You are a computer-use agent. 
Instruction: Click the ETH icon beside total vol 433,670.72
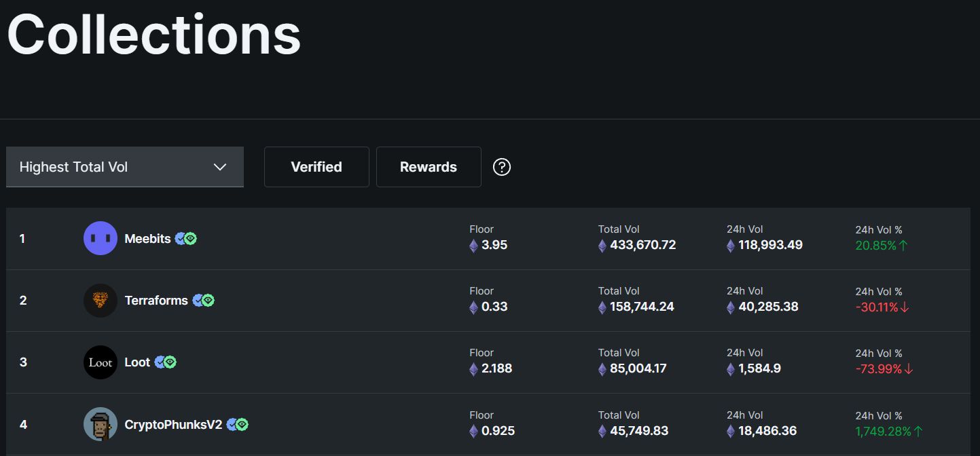[x=602, y=246]
